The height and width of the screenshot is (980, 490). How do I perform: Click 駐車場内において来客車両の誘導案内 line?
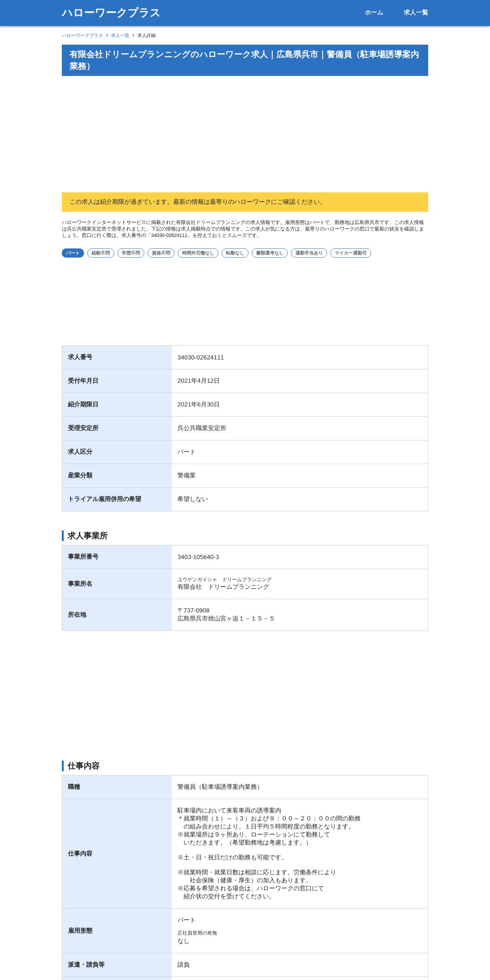(229, 811)
